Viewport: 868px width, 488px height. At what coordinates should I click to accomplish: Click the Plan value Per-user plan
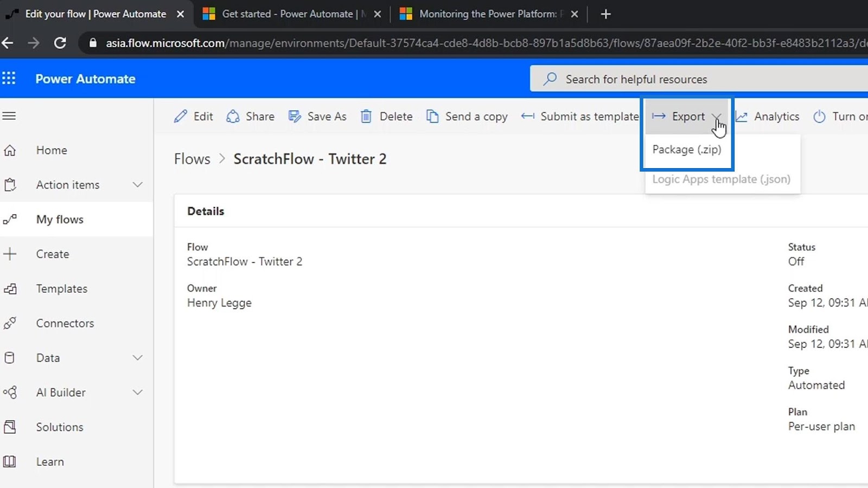point(821,426)
